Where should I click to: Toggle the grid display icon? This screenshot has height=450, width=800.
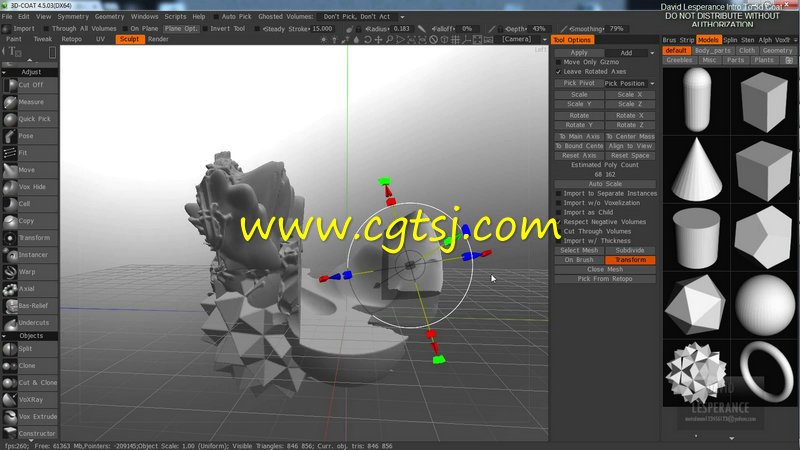pos(455,40)
